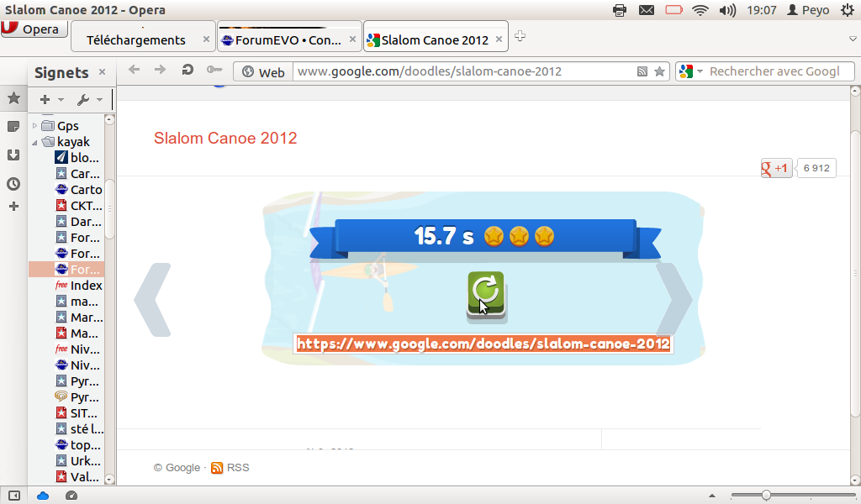
Task: Open the Downloads panel icon in the sidebar
Action: coord(13,155)
